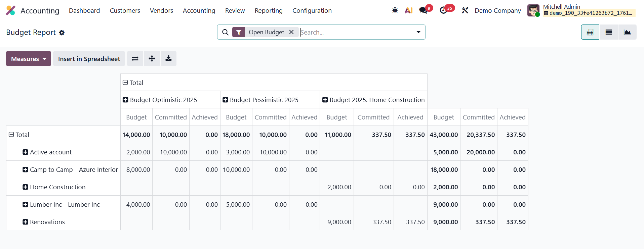Switch to list view
This screenshot has width=644, height=249.
point(609,32)
